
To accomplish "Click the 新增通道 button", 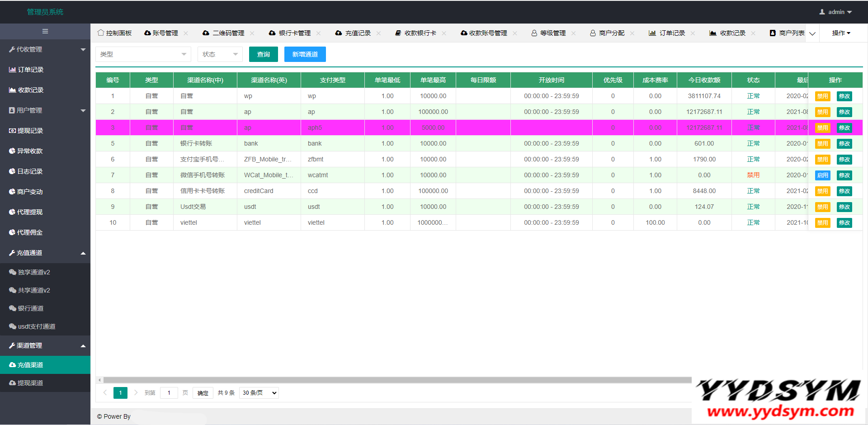I will pyautogui.click(x=305, y=54).
